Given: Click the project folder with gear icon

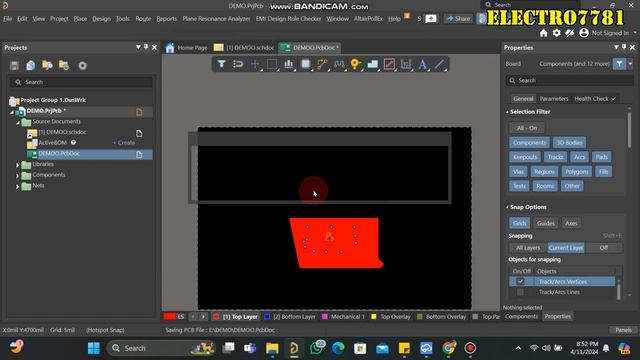Looking at the screenshot, I should tap(64, 65).
